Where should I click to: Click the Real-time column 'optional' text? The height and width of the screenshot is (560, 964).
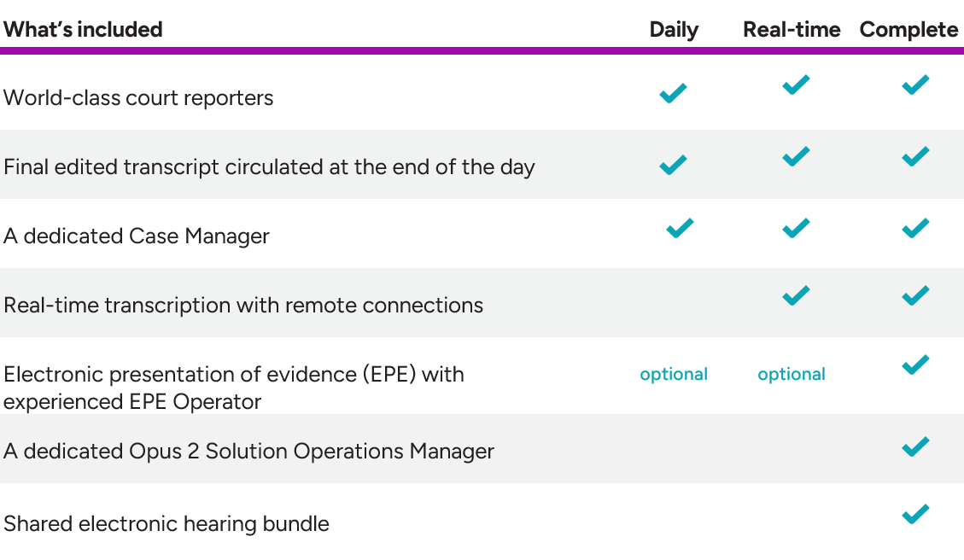click(x=792, y=374)
